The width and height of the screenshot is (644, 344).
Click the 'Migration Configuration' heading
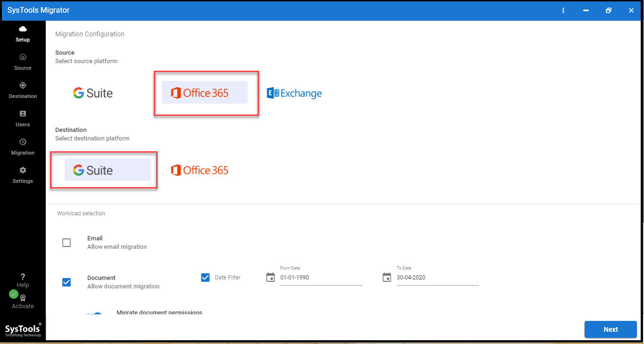tap(90, 34)
